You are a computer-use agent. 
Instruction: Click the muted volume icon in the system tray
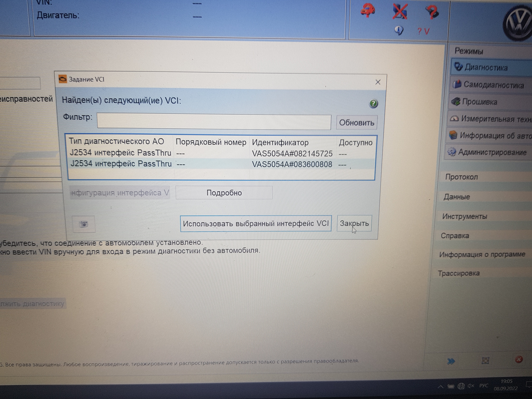pos(471,386)
